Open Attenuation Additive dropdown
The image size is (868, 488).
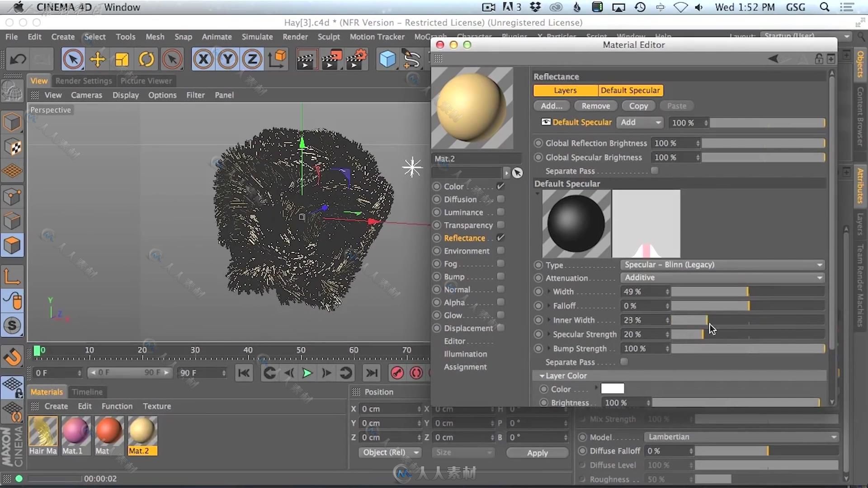(x=722, y=277)
